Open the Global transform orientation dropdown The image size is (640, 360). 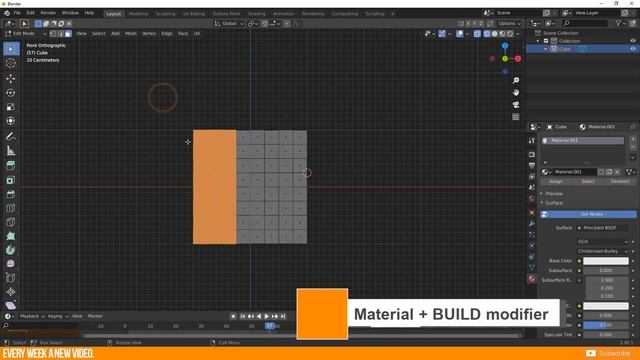[x=229, y=24]
